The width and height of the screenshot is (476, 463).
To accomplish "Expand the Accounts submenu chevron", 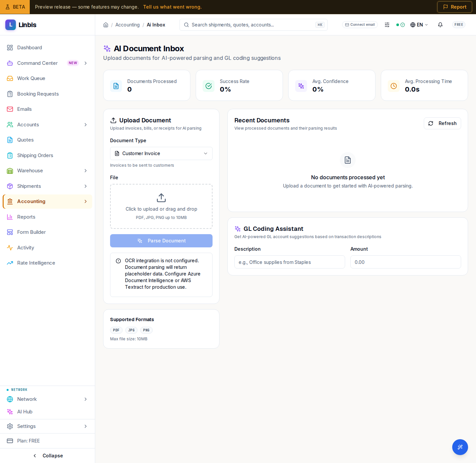I will tap(86, 125).
